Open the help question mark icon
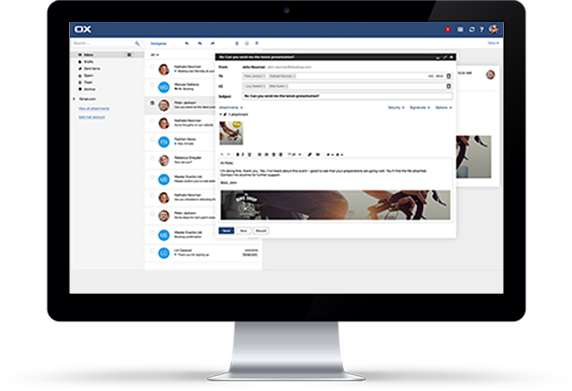The height and width of the screenshot is (391, 572). point(482,30)
